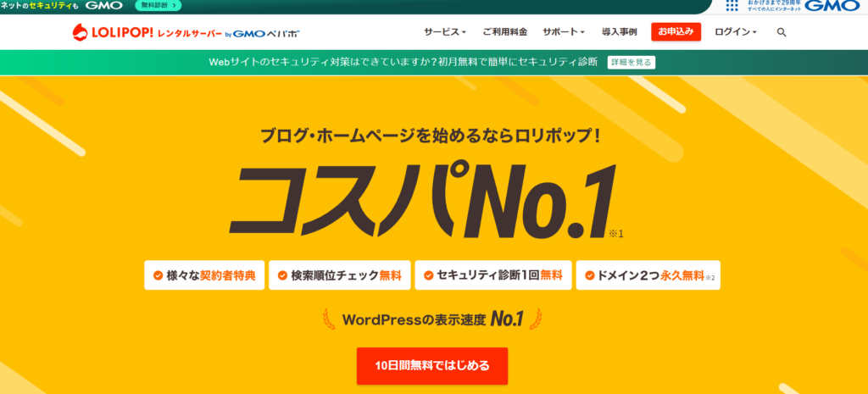Click the おかげさまで29周年 text
The height and width of the screenshot is (394, 868).
pyautogui.click(x=774, y=3)
